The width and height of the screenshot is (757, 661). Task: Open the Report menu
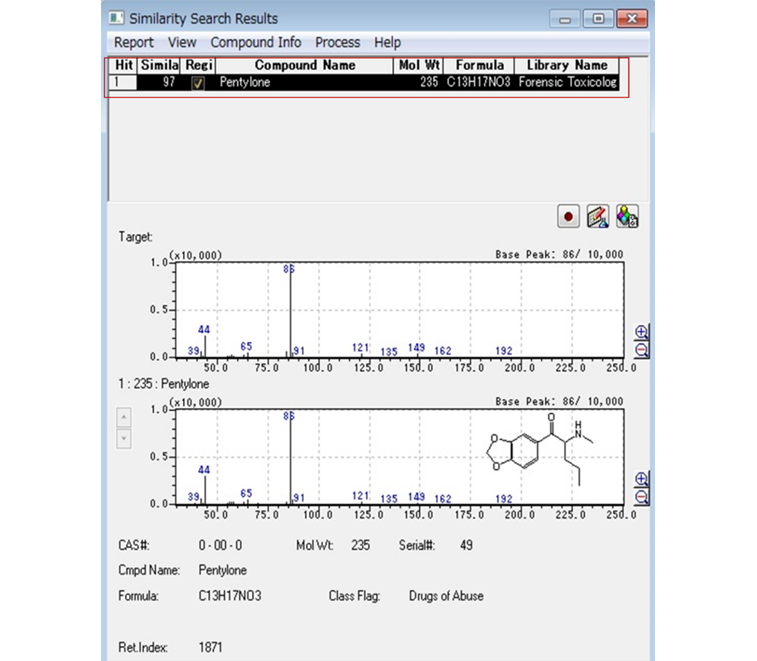pos(134,42)
